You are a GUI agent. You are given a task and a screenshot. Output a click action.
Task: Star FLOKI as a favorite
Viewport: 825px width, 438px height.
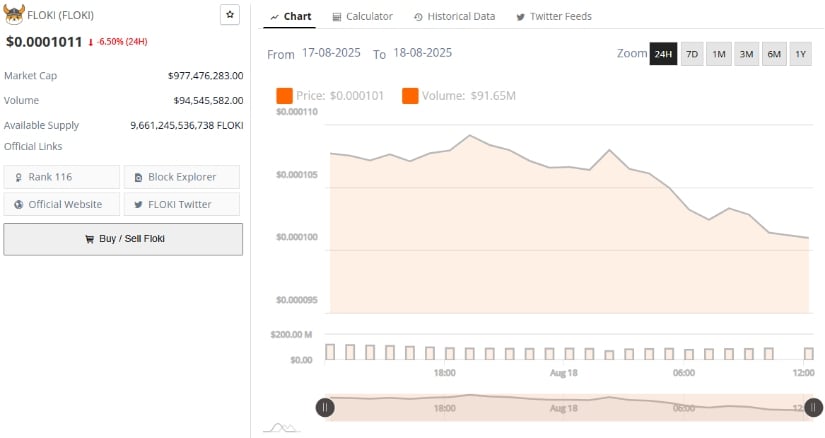[230, 15]
